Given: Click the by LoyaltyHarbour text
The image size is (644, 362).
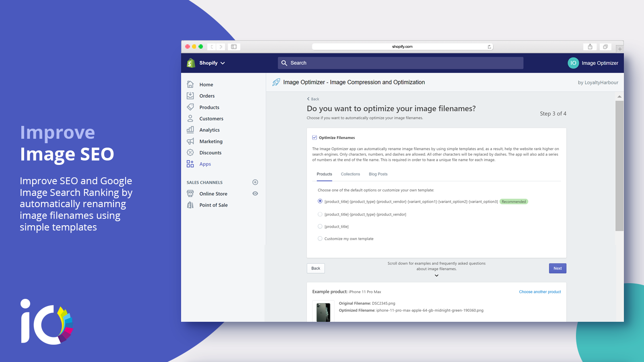Looking at the screenshot, I should point(598,82).
